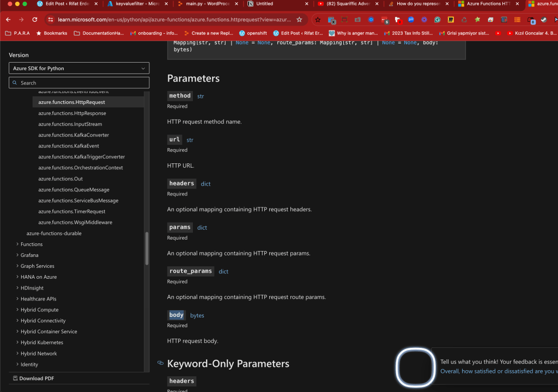Image resolution: width=558 pixels, height=392 pixels.
Task: Click the bytes type link next to body
Action: coord(197,316)
